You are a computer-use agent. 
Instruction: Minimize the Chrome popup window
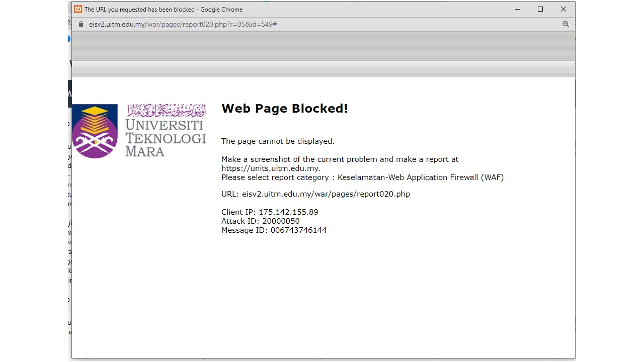click(517, 9)
